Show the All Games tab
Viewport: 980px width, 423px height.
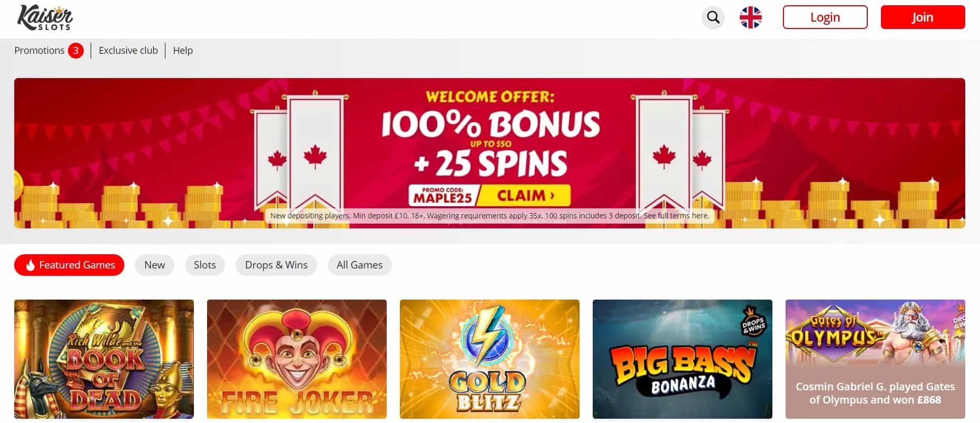click(x=359, y=265)
